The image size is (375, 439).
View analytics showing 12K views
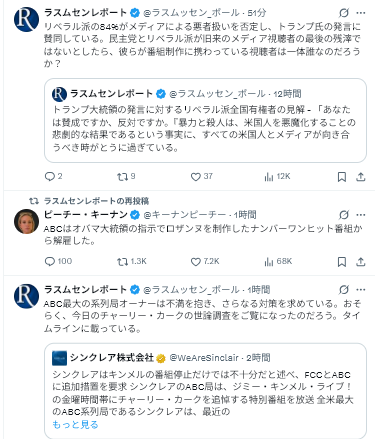(x=277, y=176)
